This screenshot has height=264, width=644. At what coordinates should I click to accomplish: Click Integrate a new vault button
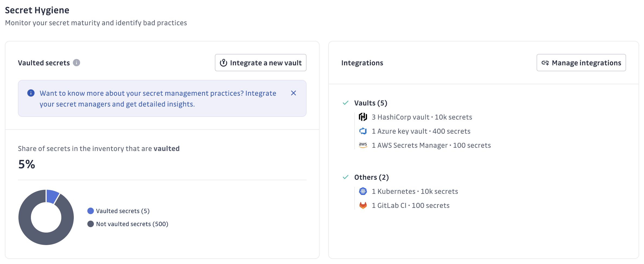click(260, 63)
